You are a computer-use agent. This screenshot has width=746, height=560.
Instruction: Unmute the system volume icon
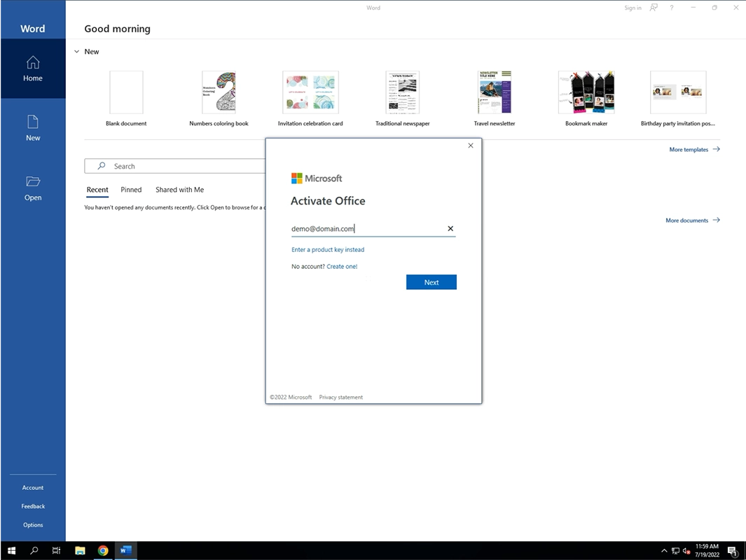(686, 550)
